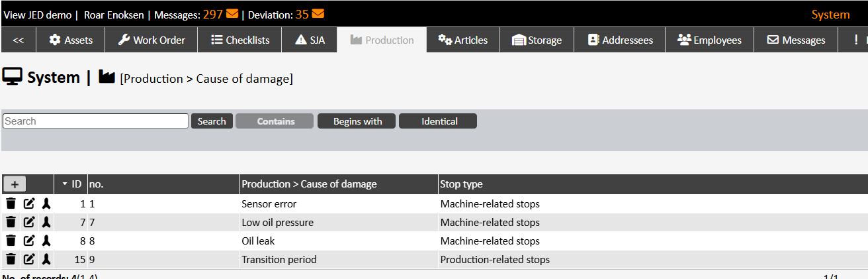
Task: Add a new record with plus button
Action: tap(15, 184)
